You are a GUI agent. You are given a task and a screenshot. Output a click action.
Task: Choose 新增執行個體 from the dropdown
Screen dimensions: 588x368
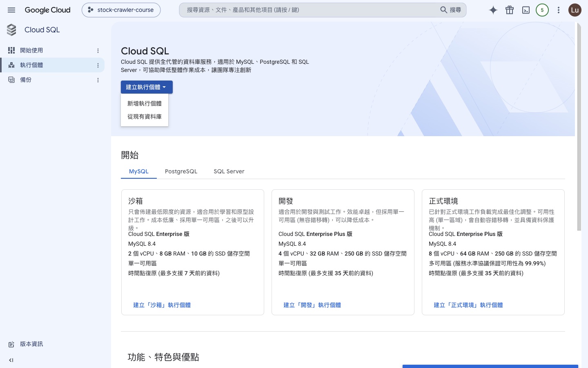pyautogui.click(x=145, y=103)
